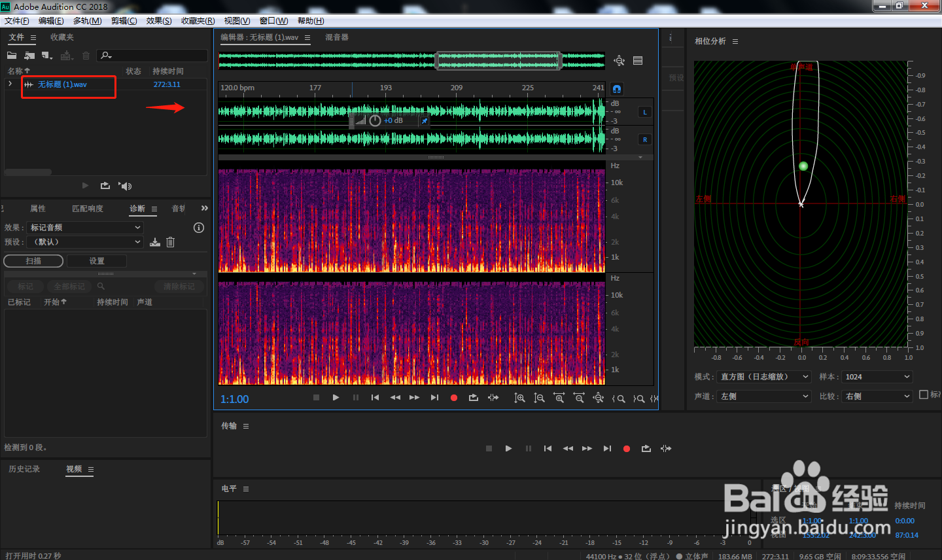This screenshot has height=560, width=942.
Task: Click the 扫描 button
Action: [x=33, y=261]
